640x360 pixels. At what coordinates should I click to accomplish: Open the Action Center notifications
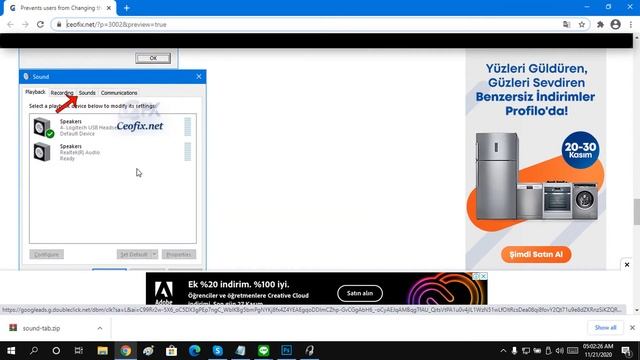[x=627, y=351]
